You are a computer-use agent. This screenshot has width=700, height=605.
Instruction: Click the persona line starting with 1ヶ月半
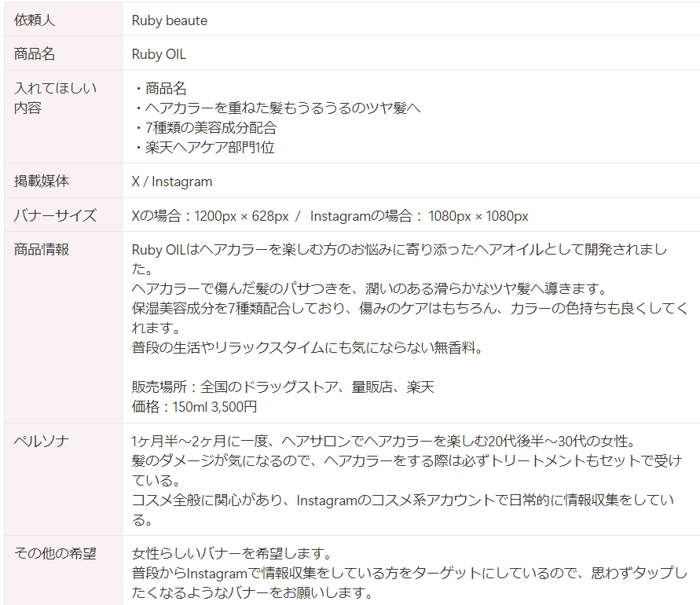pyautogui.click(x=384, y=441)
